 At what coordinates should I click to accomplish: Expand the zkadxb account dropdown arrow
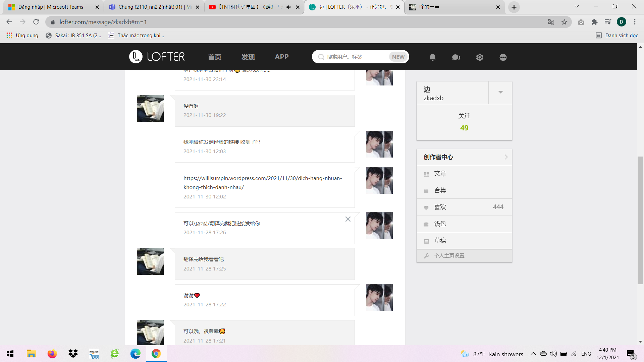click(x=500, y=92)
